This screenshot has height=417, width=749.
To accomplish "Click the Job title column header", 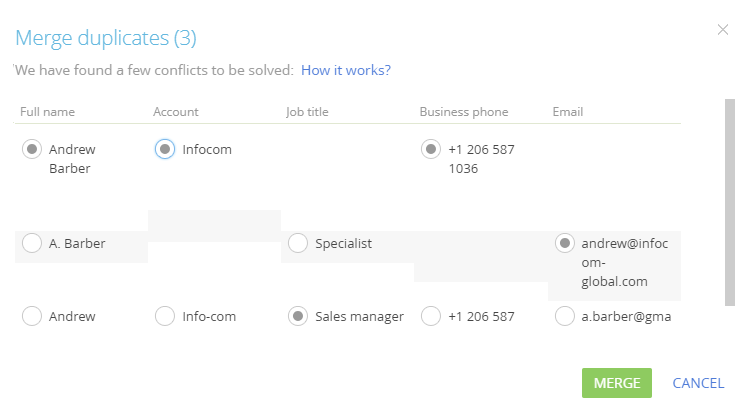I will pyautogui.click(x=307, y=112).
